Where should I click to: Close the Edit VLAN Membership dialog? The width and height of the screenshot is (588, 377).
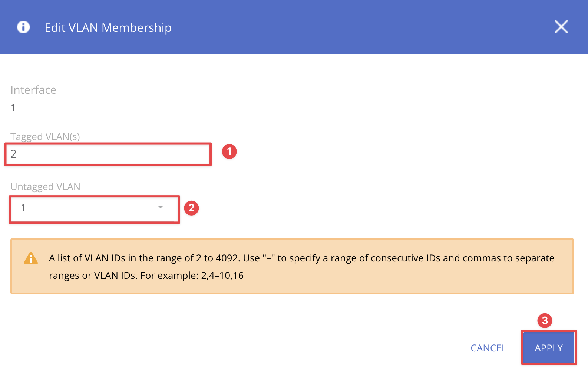pyautogui.click(x=561, y=27)
